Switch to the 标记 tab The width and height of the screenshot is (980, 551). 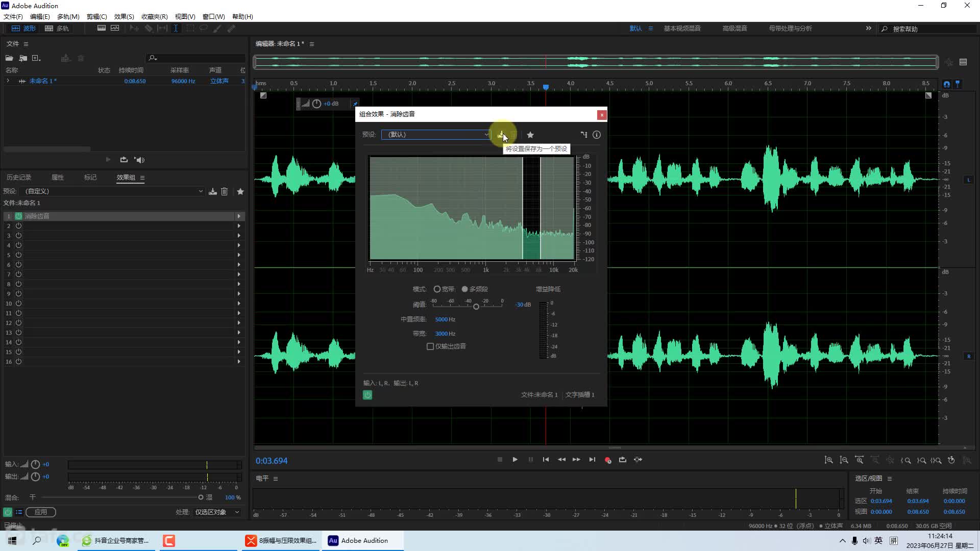point(90,178)
